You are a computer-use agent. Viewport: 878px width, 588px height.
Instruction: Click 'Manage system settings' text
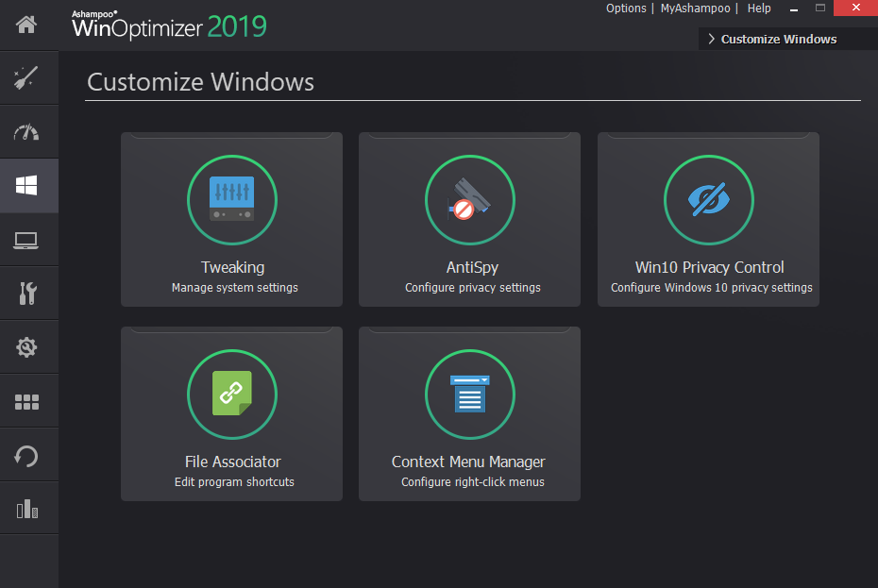coord(235,287)
